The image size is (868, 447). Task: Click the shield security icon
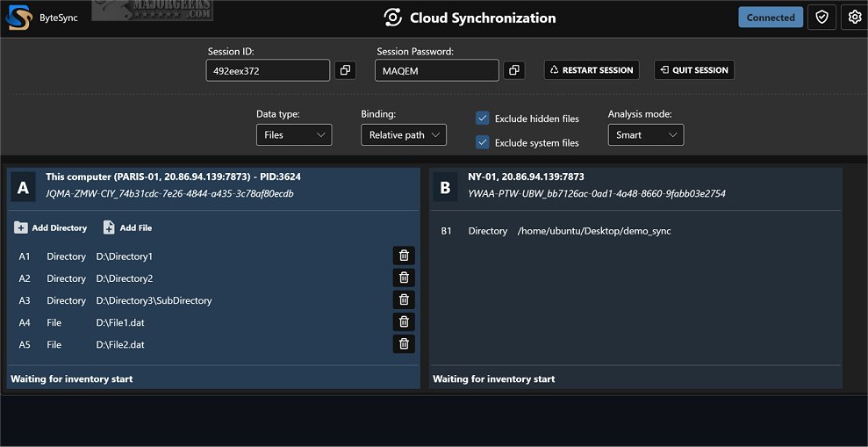[x=821, y=17]
